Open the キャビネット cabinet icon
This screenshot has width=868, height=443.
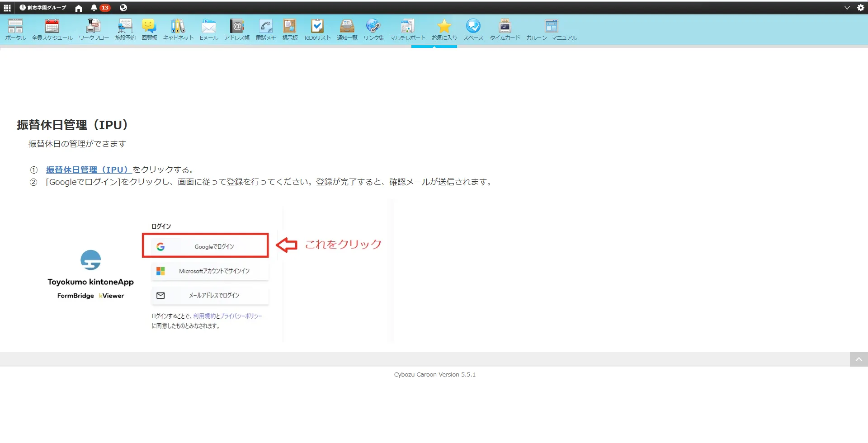click(x=178, y=30)
